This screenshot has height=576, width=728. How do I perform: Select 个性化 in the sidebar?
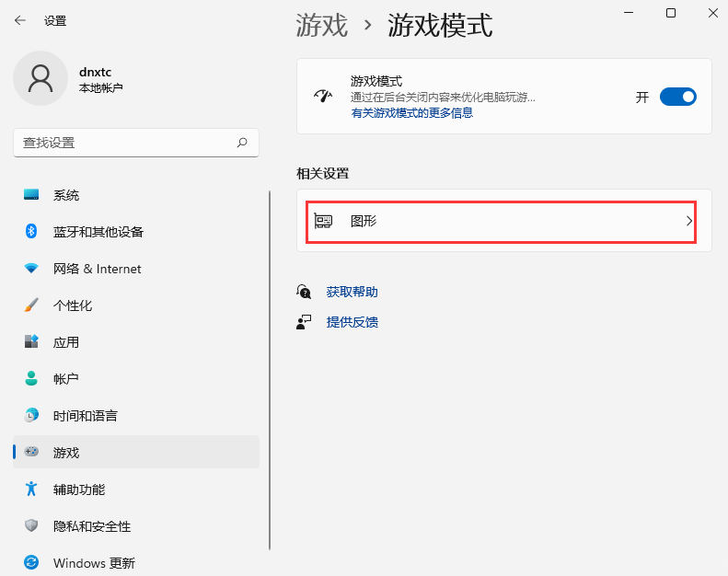point(136,305)
